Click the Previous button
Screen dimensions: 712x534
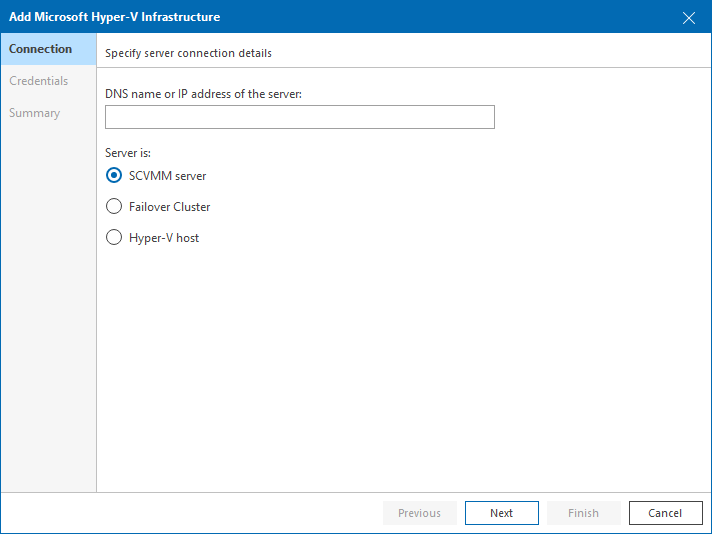pos(420,513)
